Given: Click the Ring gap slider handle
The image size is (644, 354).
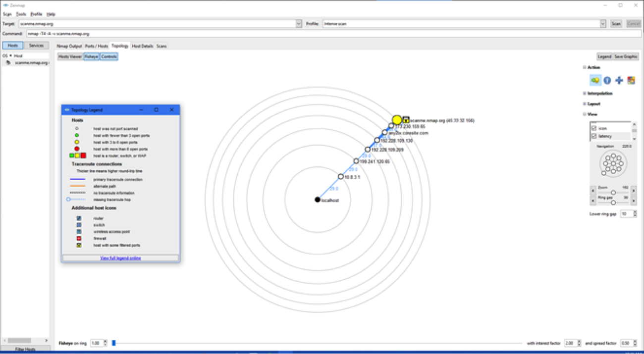Looking at the screenshot, I should (x=613, y=203).
